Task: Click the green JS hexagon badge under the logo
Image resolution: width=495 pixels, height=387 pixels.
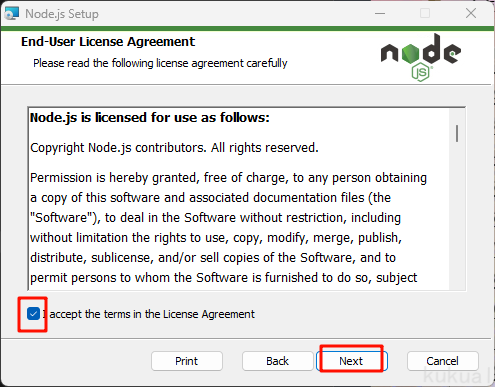Action: pos(421,73)
